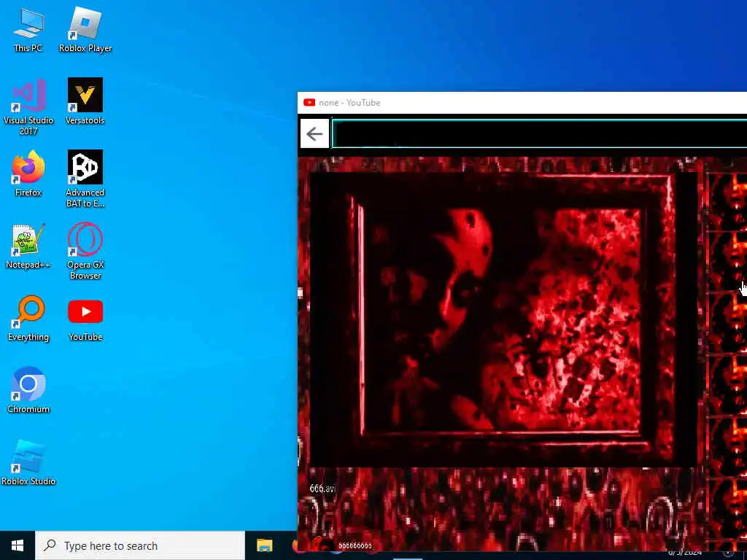Select the Visual Studio 2017 shortcut
This screenshot has height=560, width=747.
click(x=28, y=108)
